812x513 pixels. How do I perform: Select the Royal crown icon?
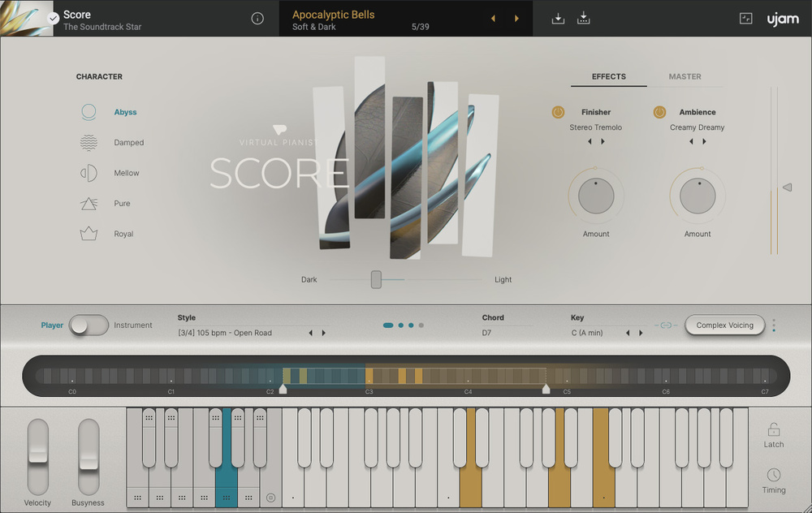89,234
